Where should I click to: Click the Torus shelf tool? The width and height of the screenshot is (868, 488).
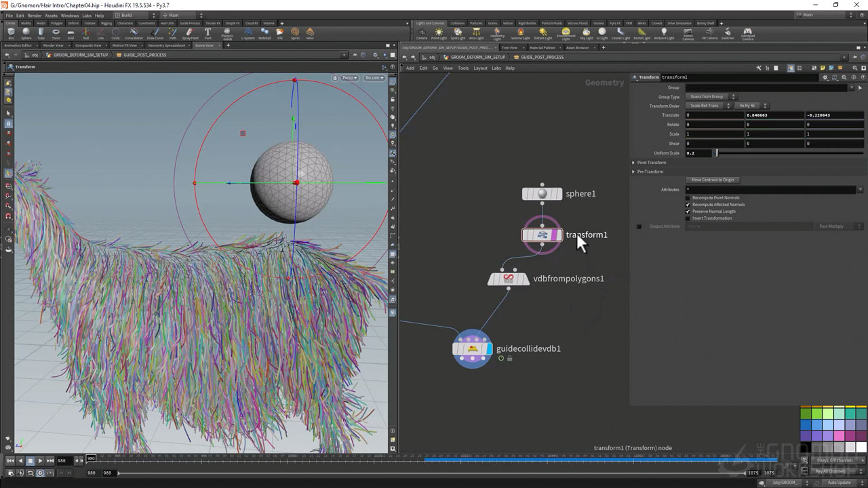coord(56,33)
